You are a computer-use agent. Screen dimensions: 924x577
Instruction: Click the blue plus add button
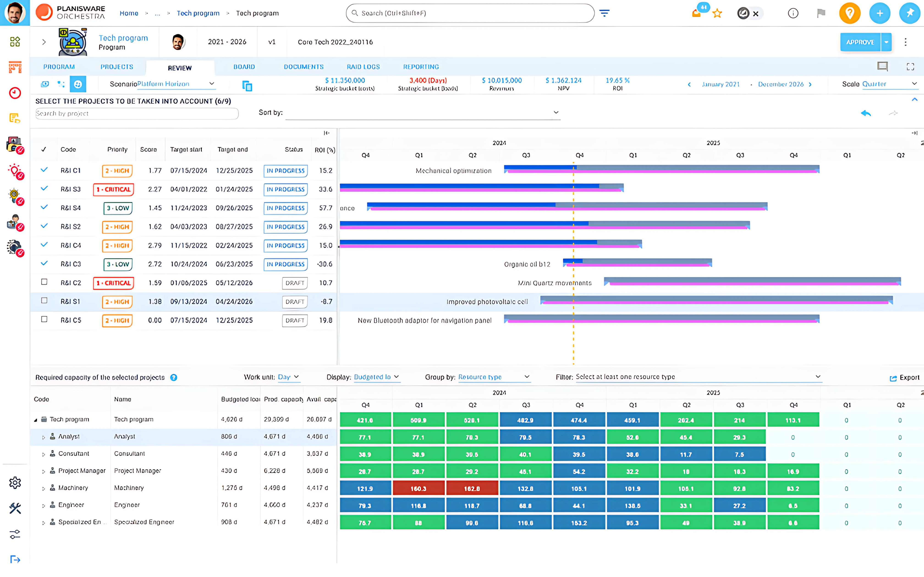[x=879, y=13]
